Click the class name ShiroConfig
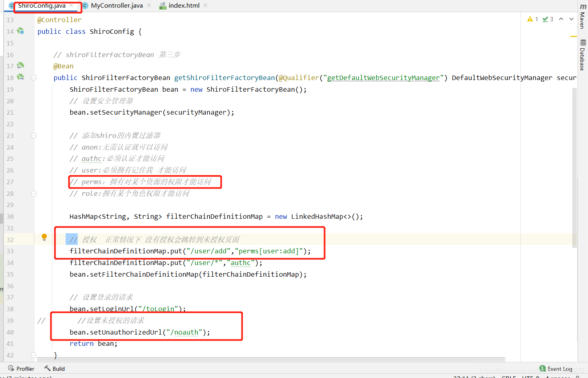Screen dimensions: 588x378 click(x=112, y=31)
